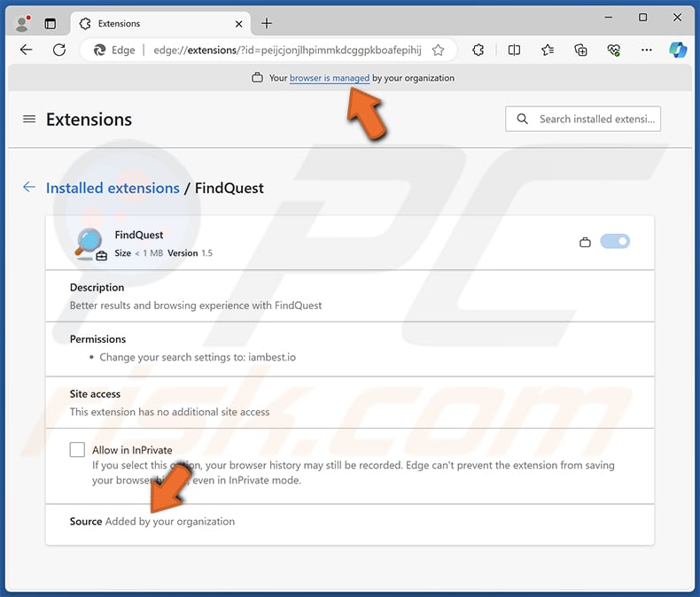The height and width of the screenshot is (597, 700).
Task: Open the Copilot icon
Action: 678,50
